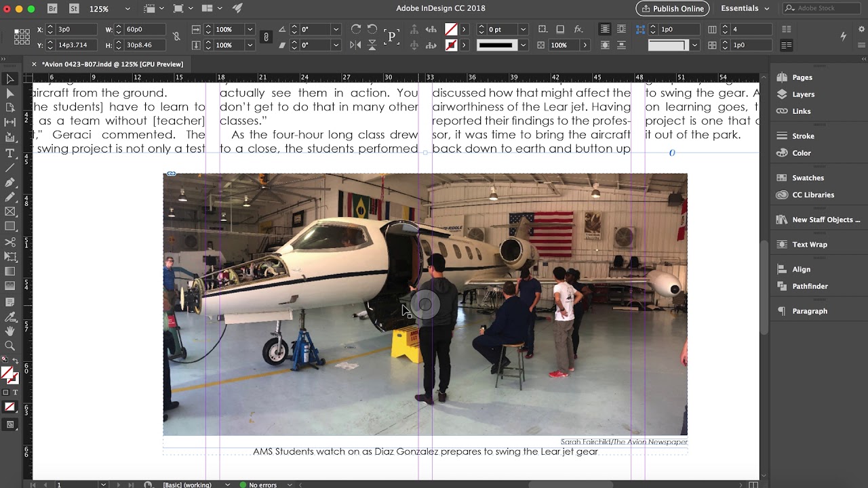Choose the Pencil tool
Screen dimensions: 868x488
(9, 197)
